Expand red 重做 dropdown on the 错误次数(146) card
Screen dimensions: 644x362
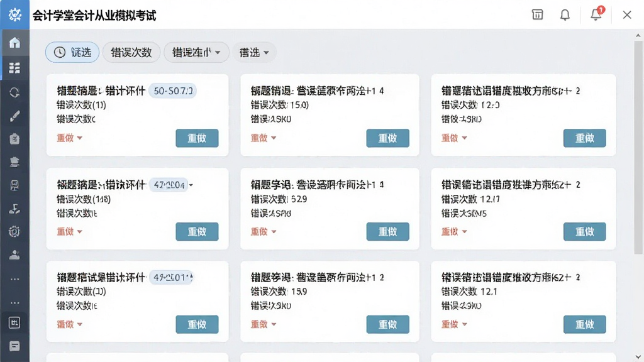coord(69,231)
